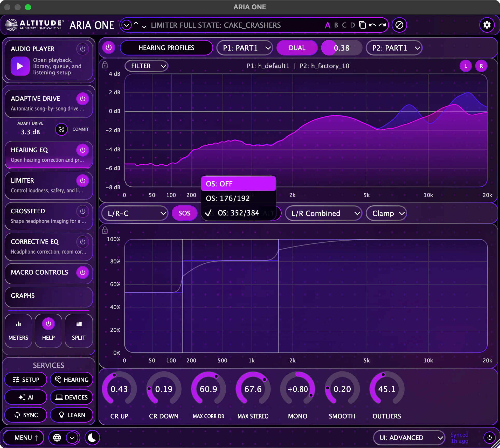The width and height of the screenshot is (500, 448).
Task: Click the MAX STEREO knob
Action: point(253,389)
